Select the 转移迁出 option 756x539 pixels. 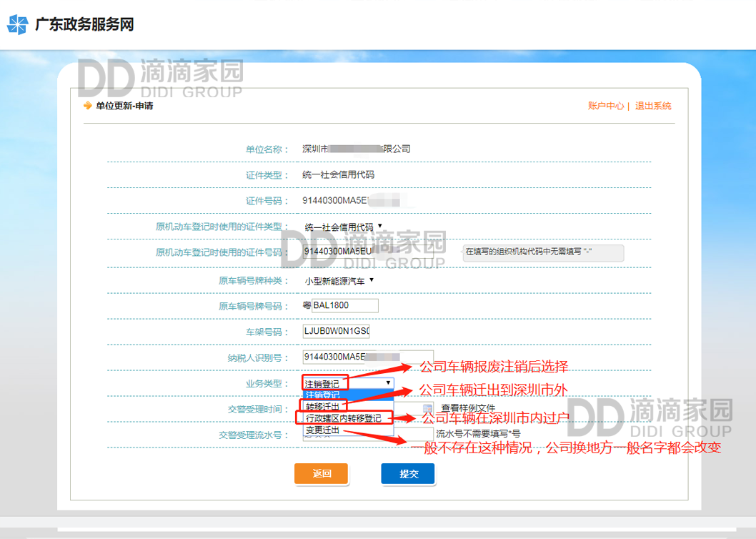pos(348,406)
